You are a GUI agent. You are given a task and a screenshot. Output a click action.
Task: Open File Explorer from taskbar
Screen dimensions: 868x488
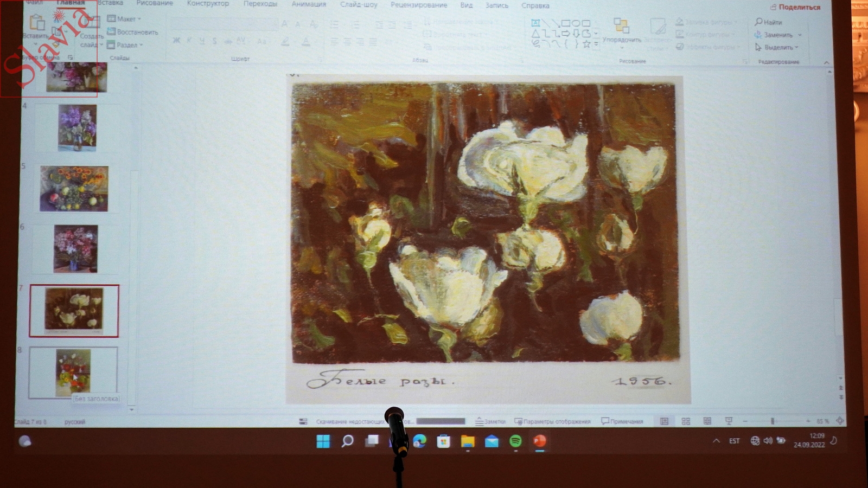click(x=468, y=441)
